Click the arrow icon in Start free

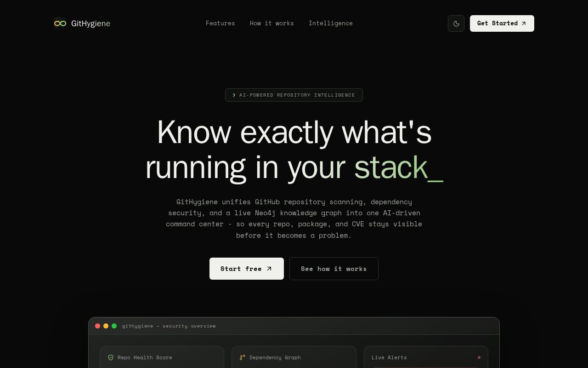tap(269, 269)
